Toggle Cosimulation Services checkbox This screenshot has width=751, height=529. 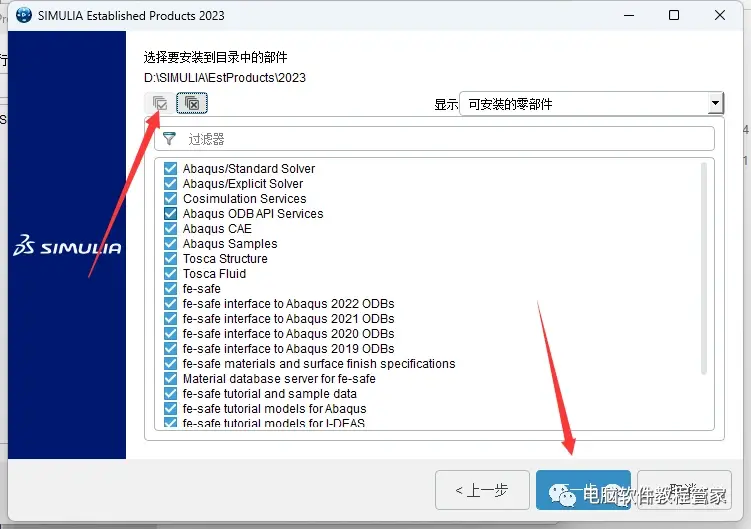pyautogui.click(x=171, y=198)
